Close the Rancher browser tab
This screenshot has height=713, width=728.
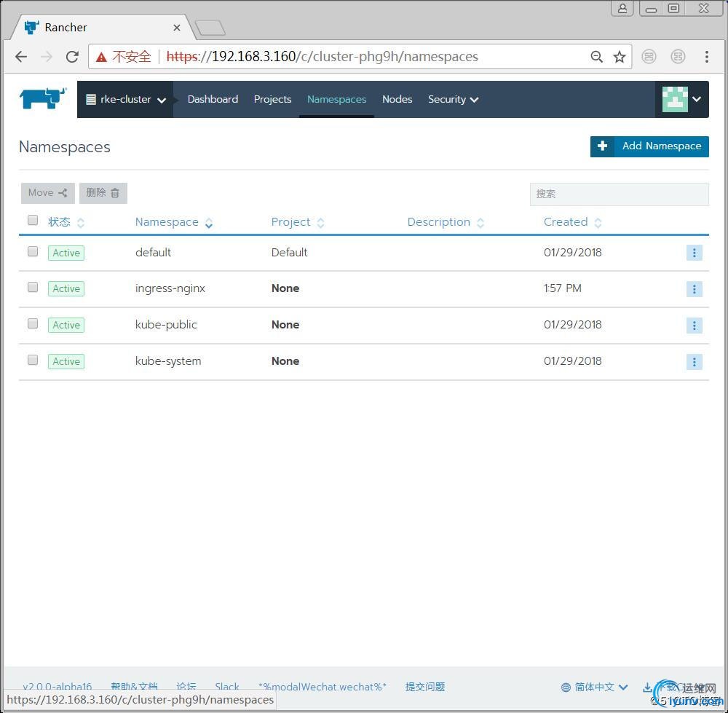coord(176,28)
